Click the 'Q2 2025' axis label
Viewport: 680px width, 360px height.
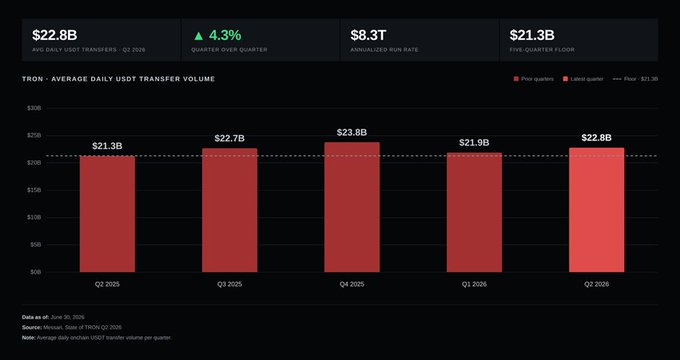click(107, 285)
